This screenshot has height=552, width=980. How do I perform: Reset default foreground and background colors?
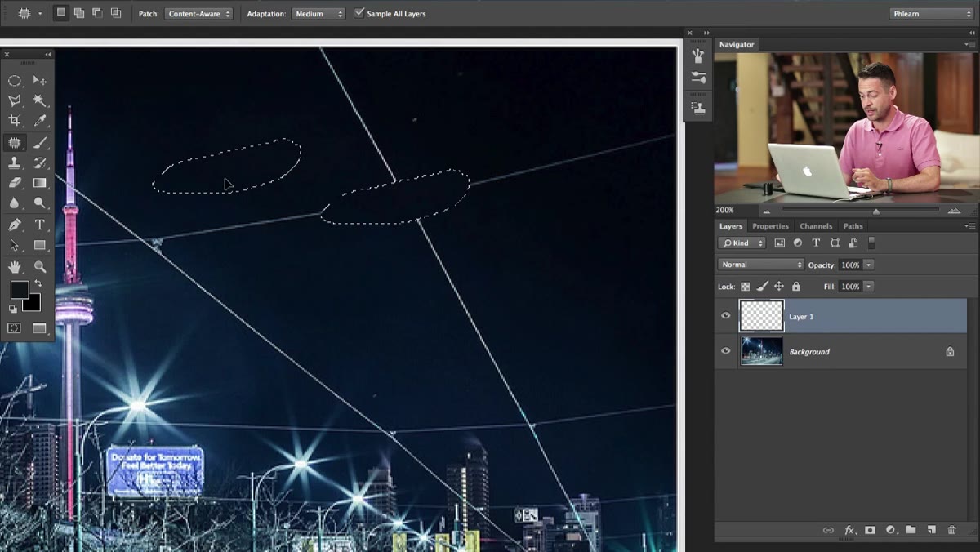point(13,309)
